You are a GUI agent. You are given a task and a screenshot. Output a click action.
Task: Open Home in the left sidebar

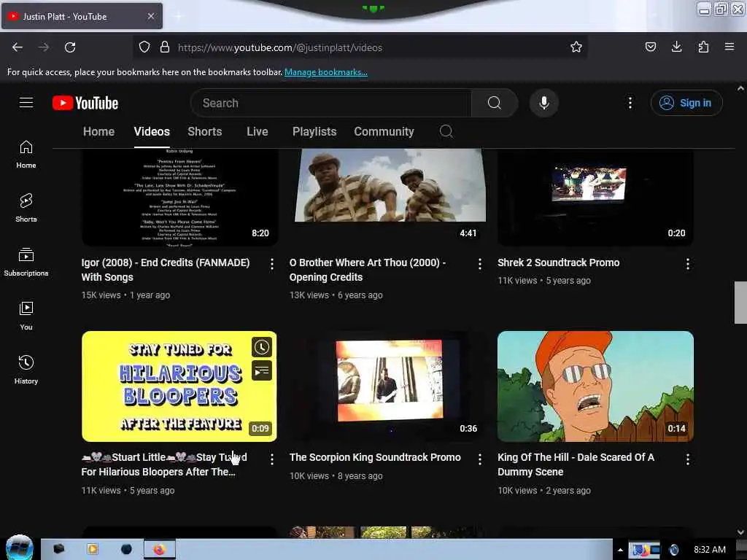(x=26, y=155)
